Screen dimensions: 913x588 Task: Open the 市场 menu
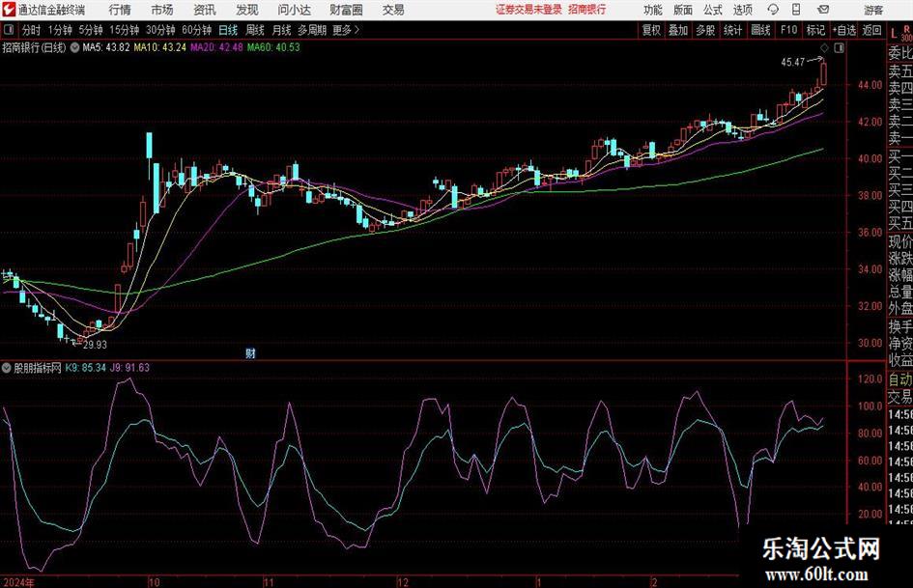tap(162, 10)
